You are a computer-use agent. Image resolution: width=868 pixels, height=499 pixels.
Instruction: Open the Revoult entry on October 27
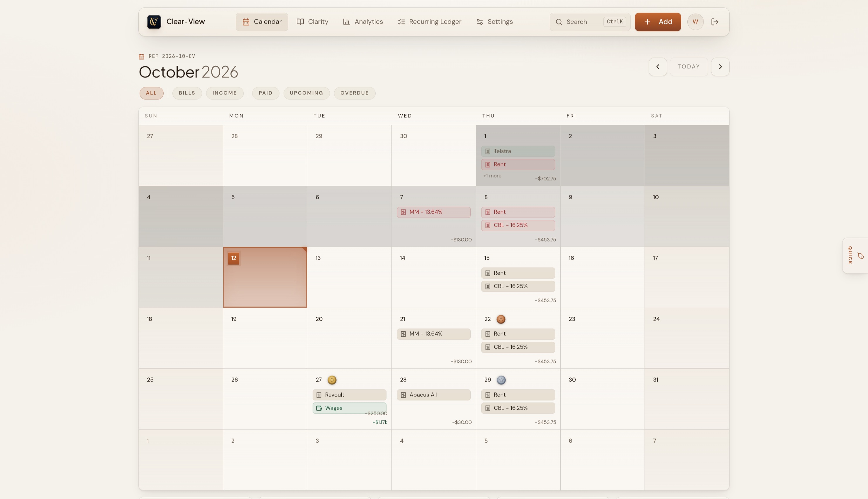[x=349, y=395]
